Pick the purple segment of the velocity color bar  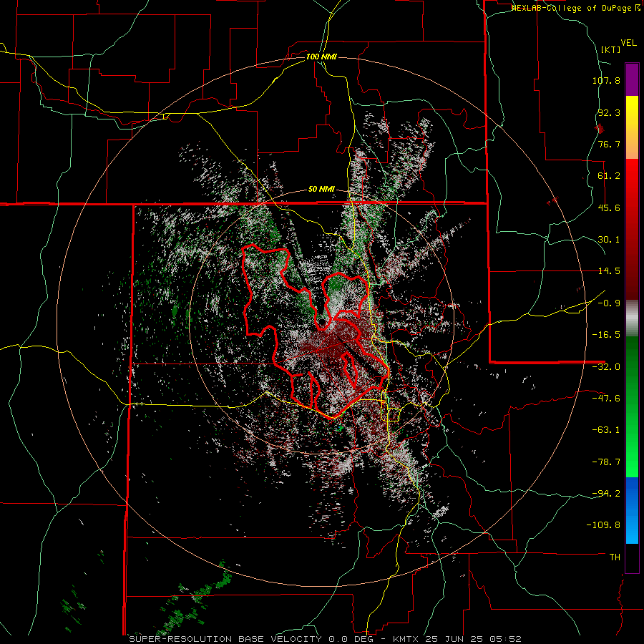coord(632,80)
